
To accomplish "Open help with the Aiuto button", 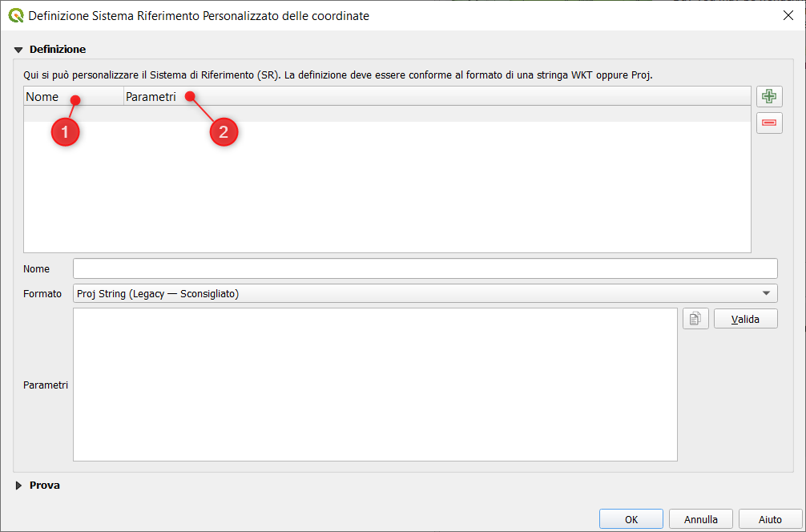I will point(770,519).
